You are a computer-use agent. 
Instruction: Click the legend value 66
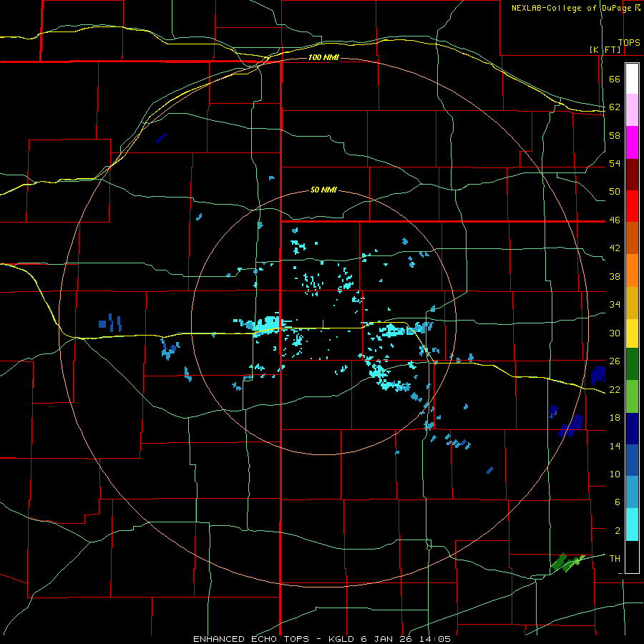pos(615,79)
